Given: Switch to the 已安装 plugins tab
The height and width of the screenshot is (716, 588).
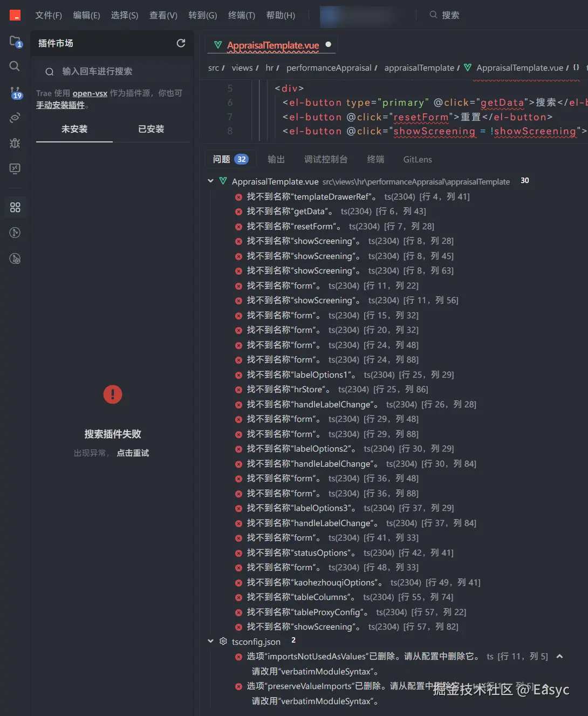Looking at the screenshot, I should tap(151, 129).
